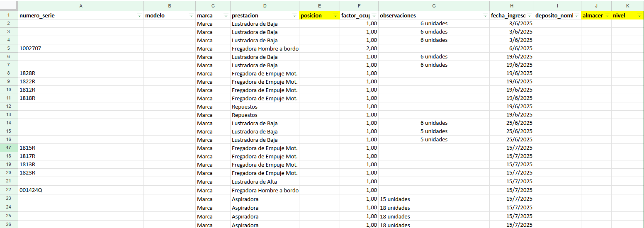Select the 3/6/2025 date in row 2
The height and width of the screenshot is (228, 644).
(512, 24)
